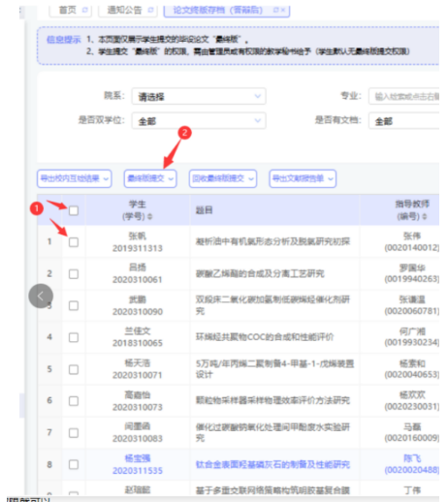Check the row for student 张帆

tap(74, 242)
